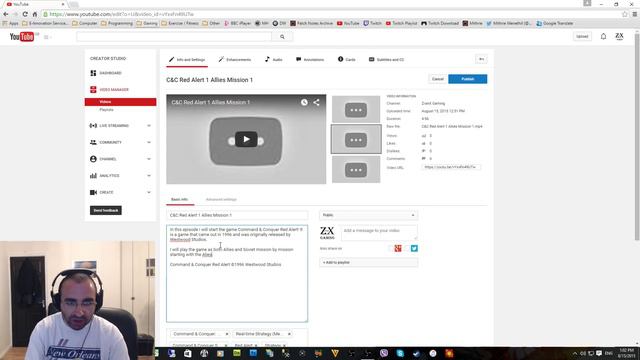Image resolution: width=640 pixels, height=360 pixels.
Task: Click the Video URL field
Action: point(451,167)
